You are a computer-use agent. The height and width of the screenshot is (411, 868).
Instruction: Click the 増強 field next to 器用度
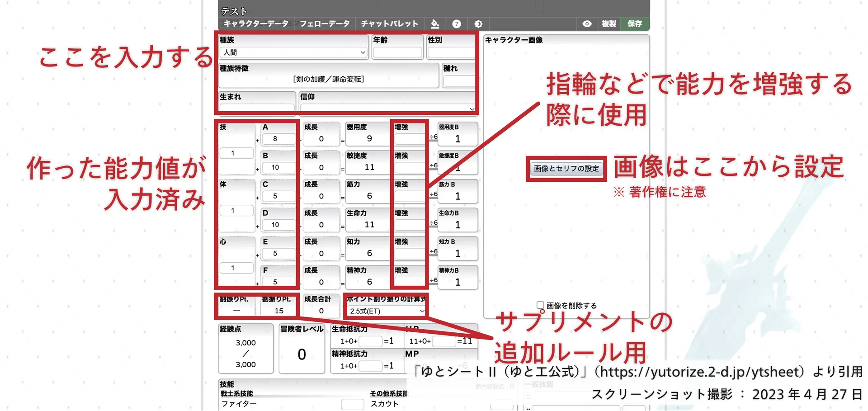[409, 139]
